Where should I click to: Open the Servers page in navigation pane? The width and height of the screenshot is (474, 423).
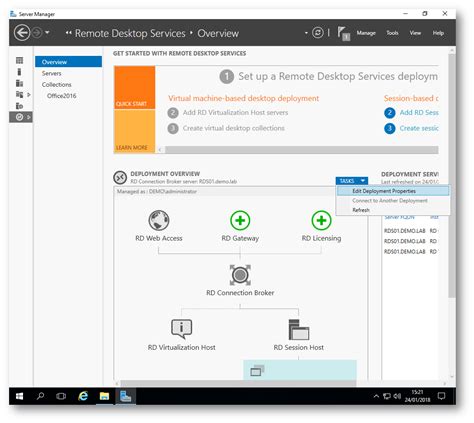52,73
